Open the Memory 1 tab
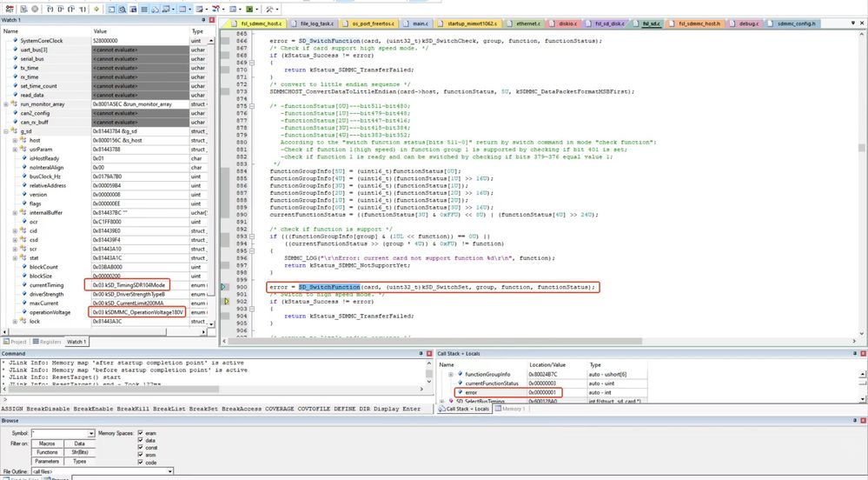 [508, 409]
